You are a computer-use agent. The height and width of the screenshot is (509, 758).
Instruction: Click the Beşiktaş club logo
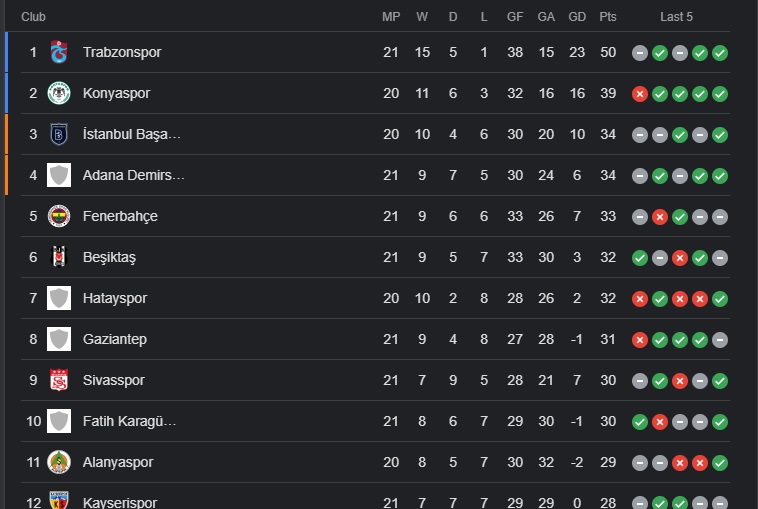point(59,257)
